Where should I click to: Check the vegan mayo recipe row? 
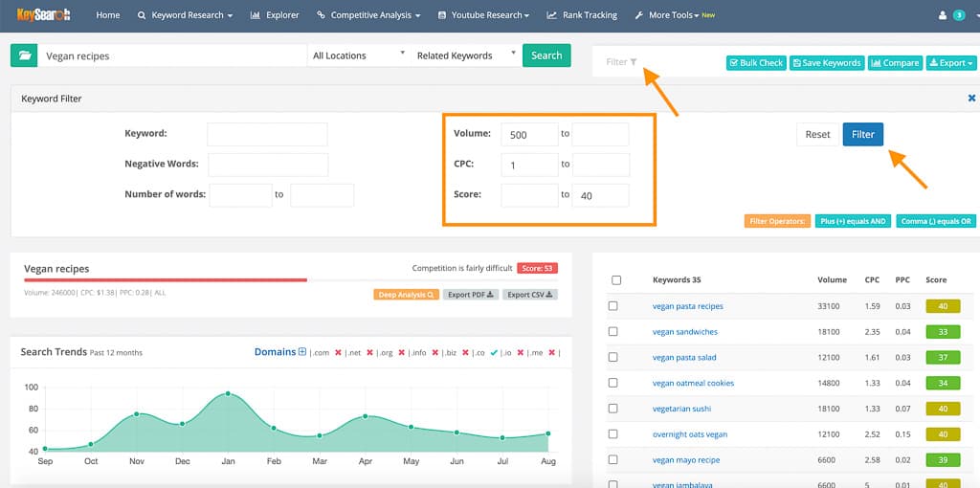[613, 460]
